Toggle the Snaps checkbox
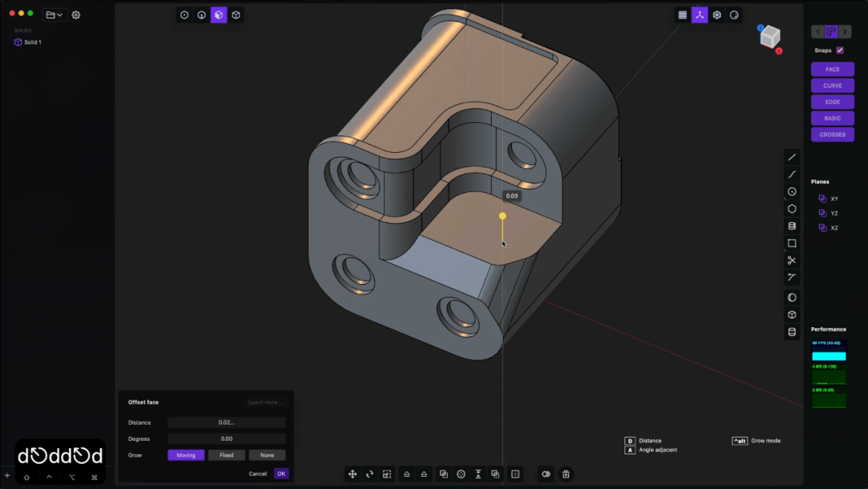The width and height of the screenshot is (868, 489). (840, 50)
